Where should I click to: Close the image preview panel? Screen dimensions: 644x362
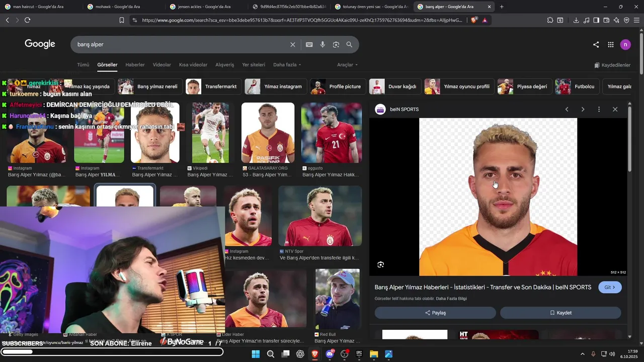pyautogui.click(x=615, y=109)
